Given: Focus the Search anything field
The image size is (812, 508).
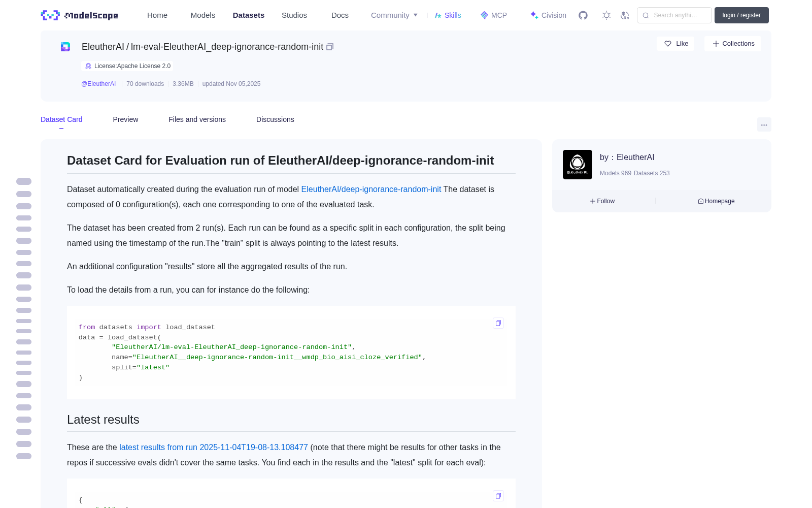Looking at the screenshot, I should 674,15.
